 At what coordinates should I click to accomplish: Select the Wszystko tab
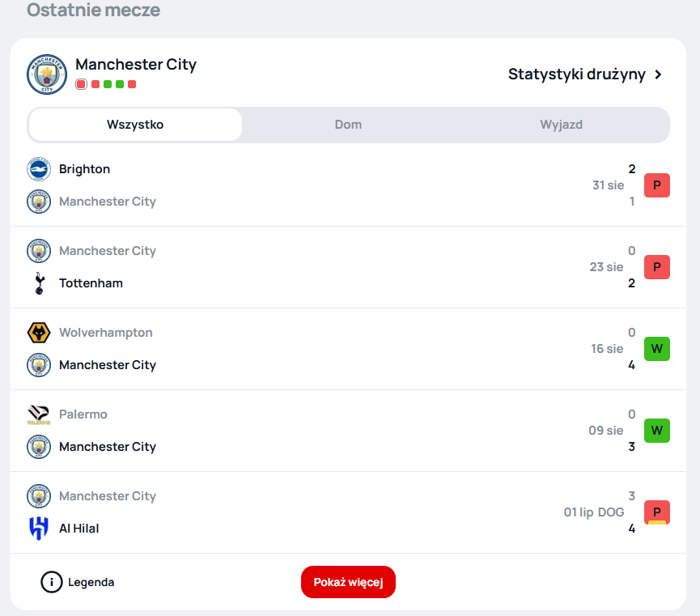(135, 125)
